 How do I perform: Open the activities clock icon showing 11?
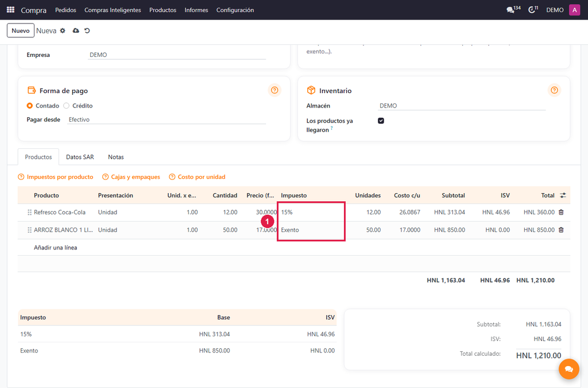[x=533, y=10]
